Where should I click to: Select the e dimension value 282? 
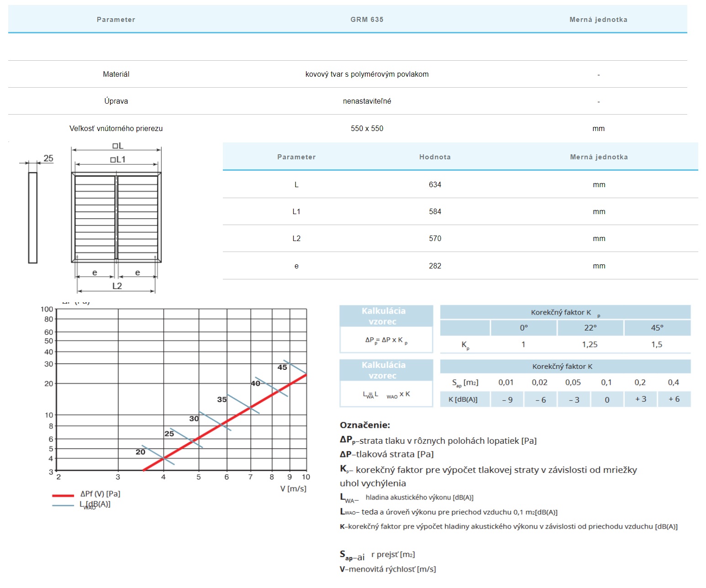[435, 266]
